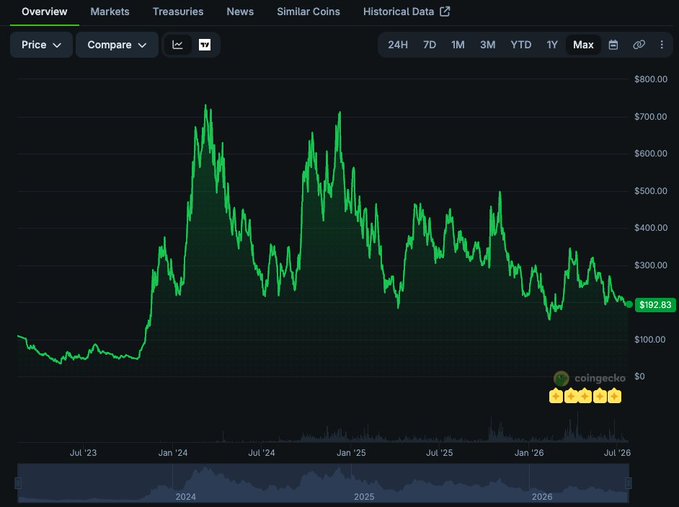Screen dimensions: 679x507
Task: Open the calendar date range picker
Action: point(613,45)
